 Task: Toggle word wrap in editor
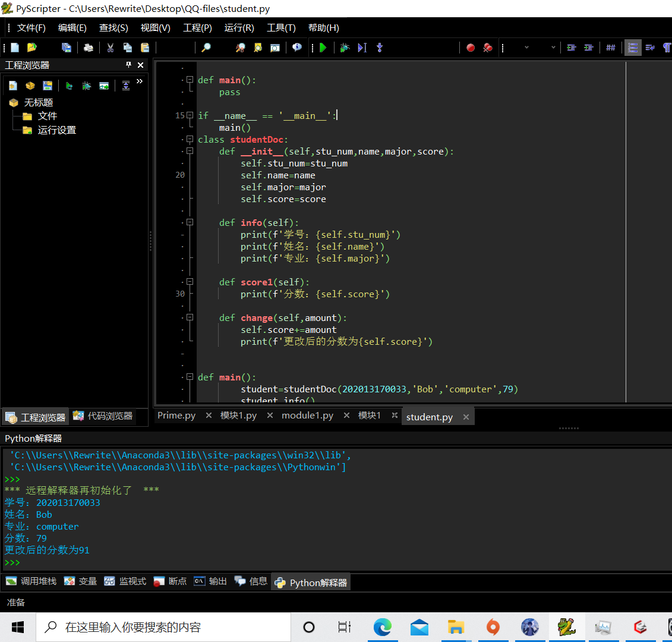point(649,48)
